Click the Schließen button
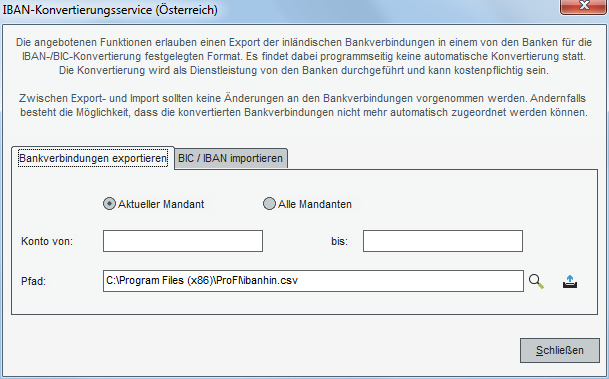Viewport: 609px width, 379px height. (x=560, y=350)
